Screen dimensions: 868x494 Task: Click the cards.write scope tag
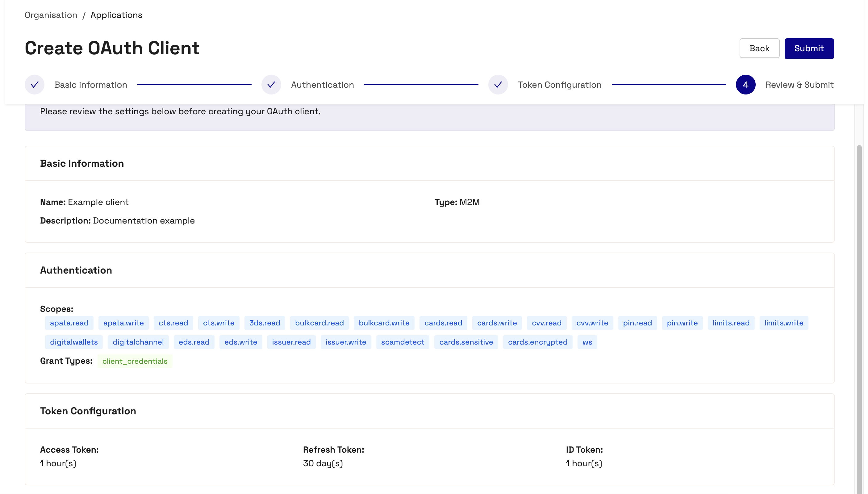[497, 323]
